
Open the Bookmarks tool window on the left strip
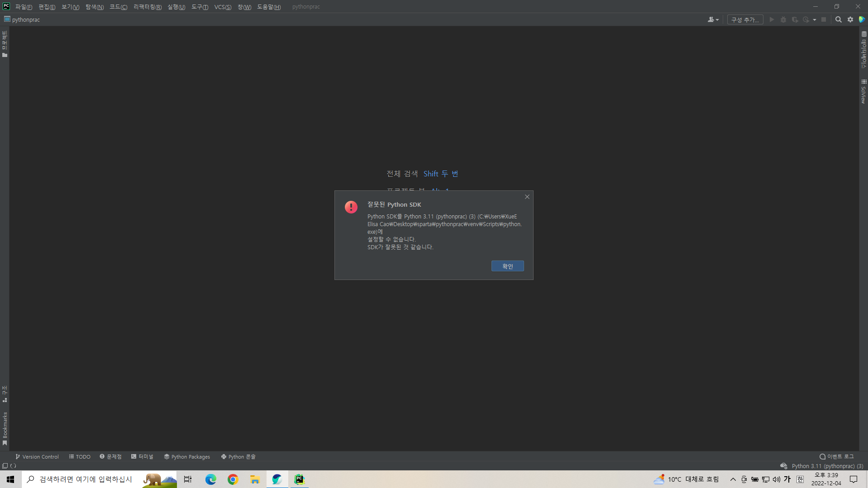click(x=5, y=428)
